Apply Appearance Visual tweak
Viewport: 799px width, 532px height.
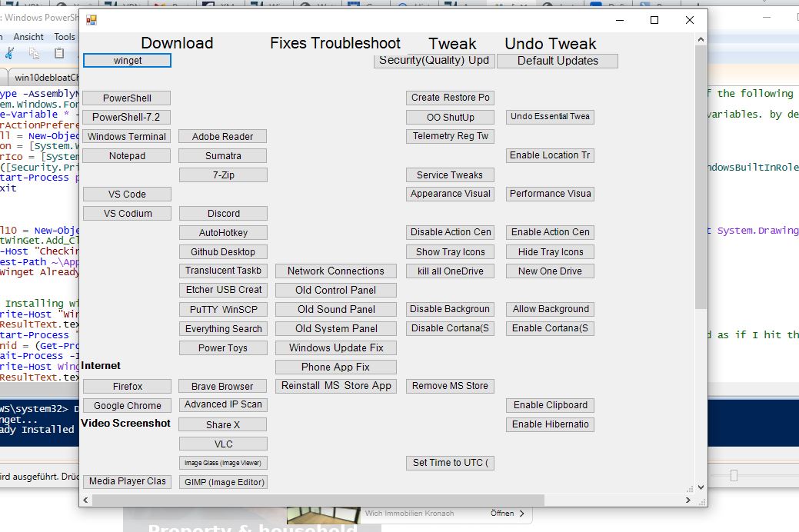[450, 195]
